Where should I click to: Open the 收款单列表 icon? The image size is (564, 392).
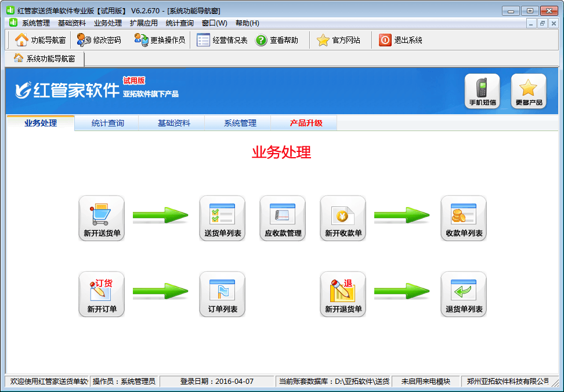[x=464, y=217]
